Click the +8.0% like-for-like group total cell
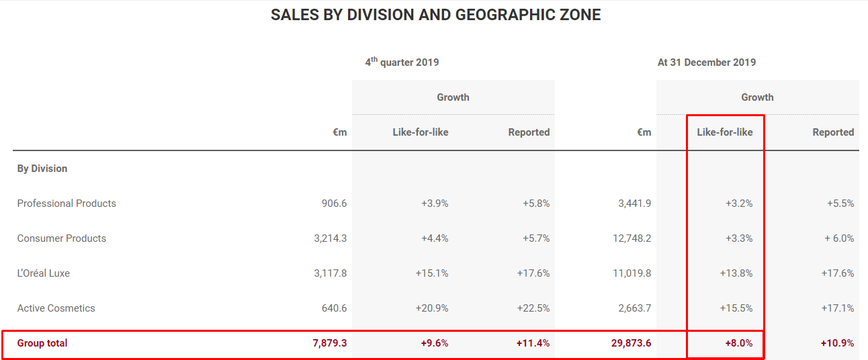 tap(739, 343)
